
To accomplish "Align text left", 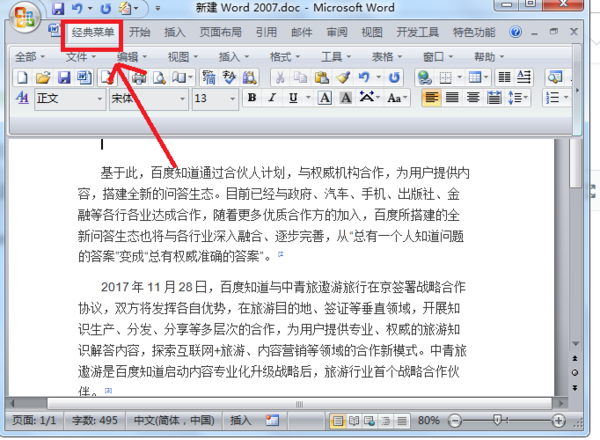I will (x=431, y=98).
